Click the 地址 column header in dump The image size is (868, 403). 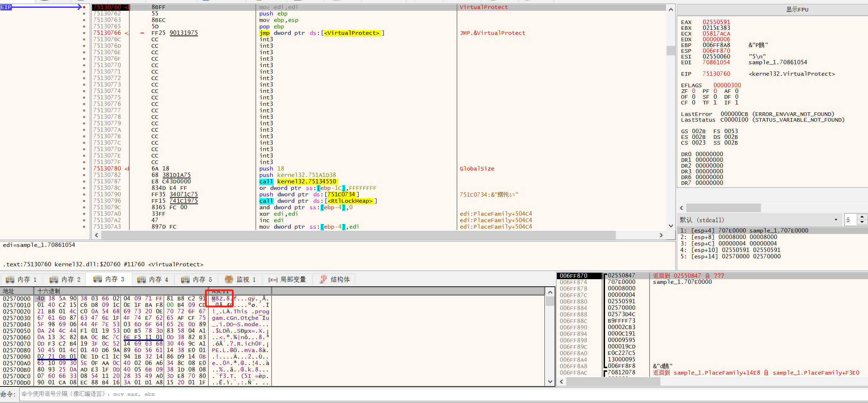click(17, 291)
